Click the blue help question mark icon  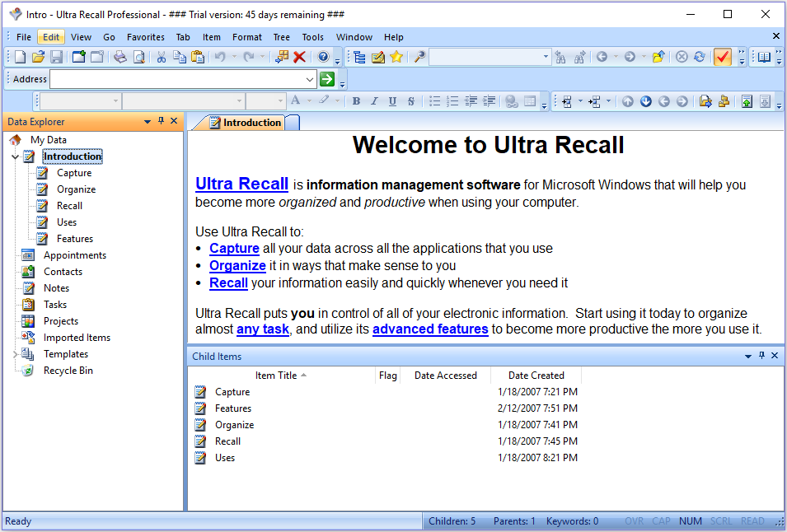coord(323,57)
